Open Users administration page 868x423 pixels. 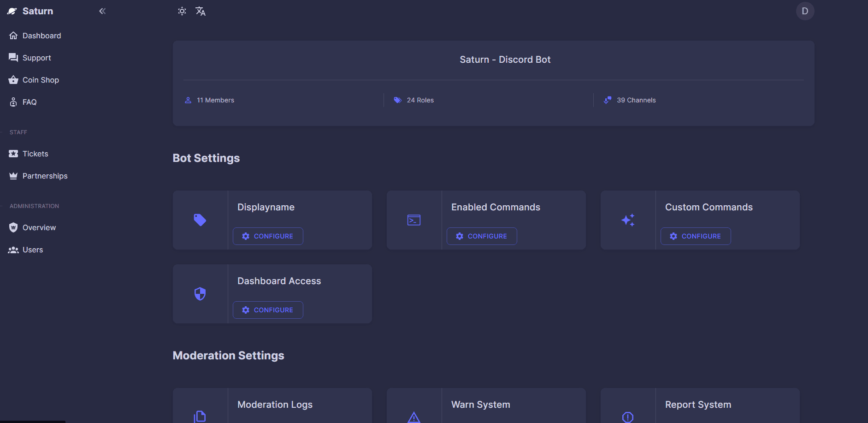(x=32, y=250)
